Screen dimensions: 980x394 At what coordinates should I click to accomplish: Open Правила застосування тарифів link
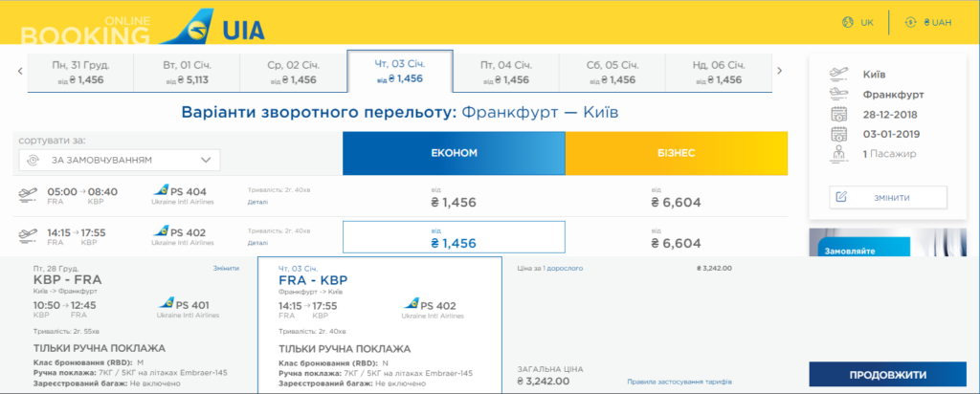(679, 382)
